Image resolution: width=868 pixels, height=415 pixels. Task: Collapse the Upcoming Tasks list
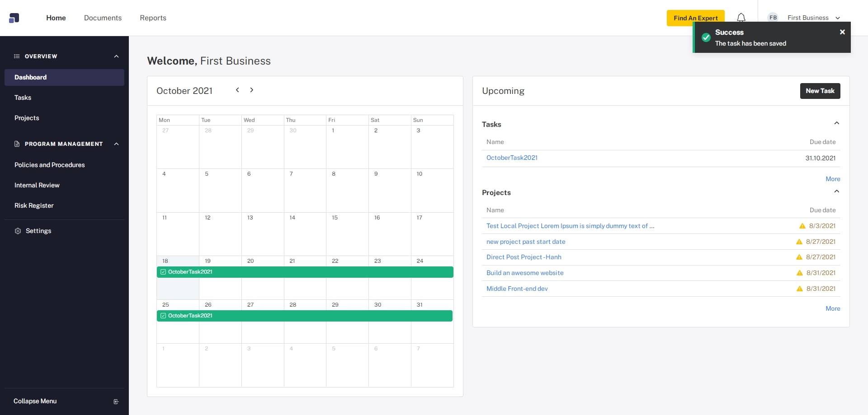point(836,123)
